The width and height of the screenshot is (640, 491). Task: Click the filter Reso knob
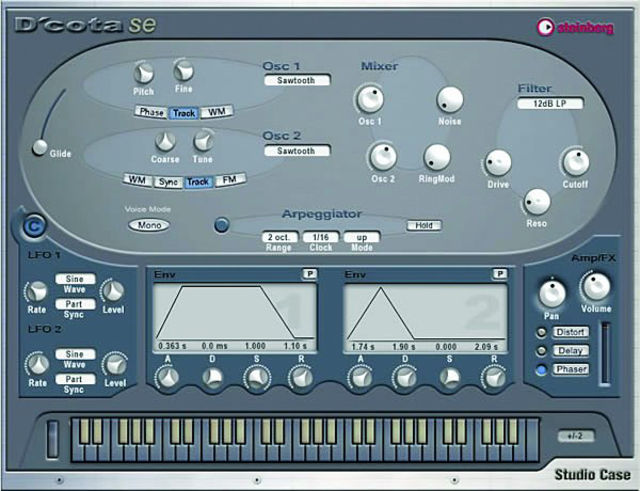pyautogui.click(x=537, y=202)
